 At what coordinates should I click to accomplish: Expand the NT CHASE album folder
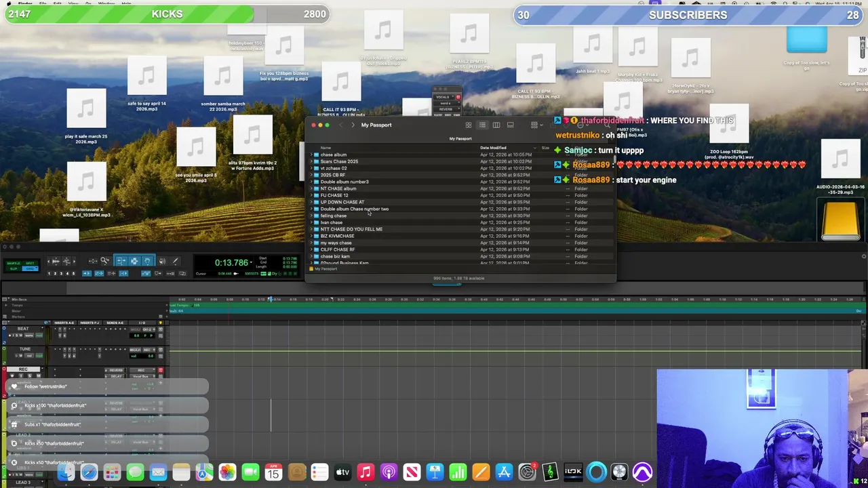tap(311, 188)
